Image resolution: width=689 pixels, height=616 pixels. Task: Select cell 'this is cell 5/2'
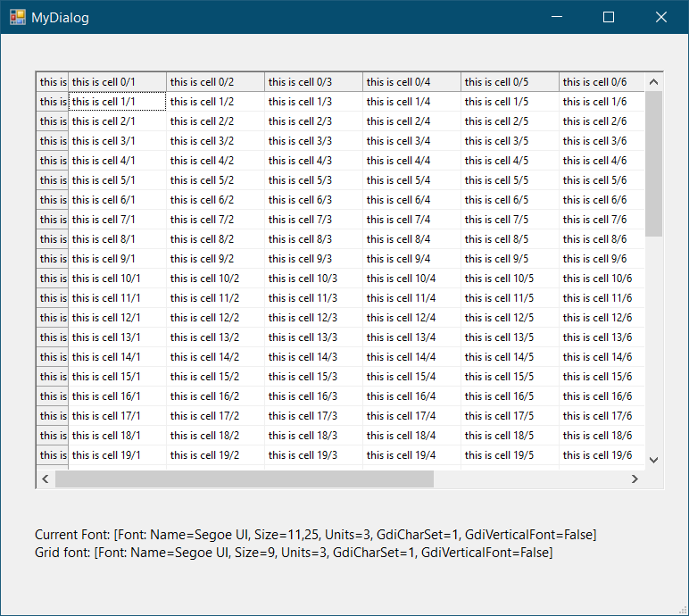click(x=215, y=180)
